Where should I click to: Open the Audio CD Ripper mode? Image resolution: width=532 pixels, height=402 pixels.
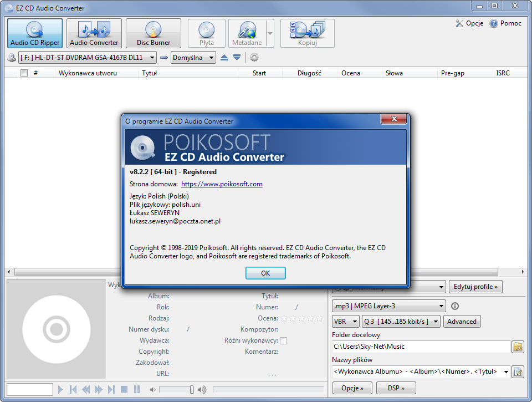click(x=35, y=33)
